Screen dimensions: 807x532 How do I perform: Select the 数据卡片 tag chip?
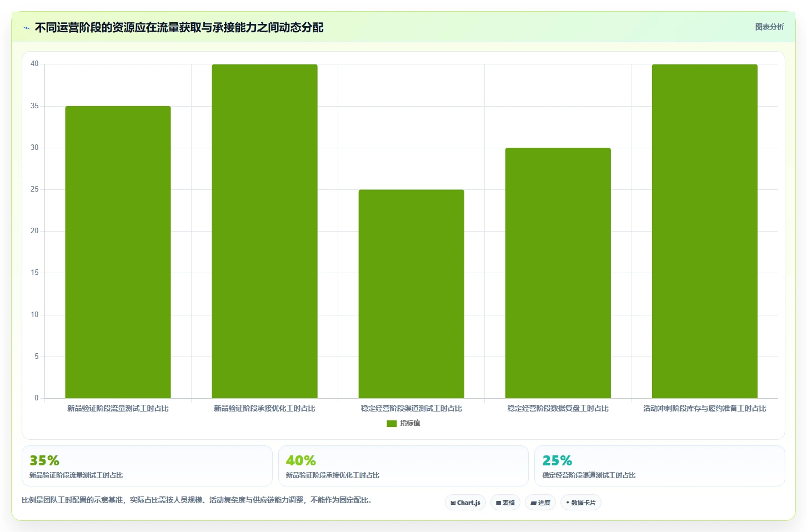(x=580, y=503)
